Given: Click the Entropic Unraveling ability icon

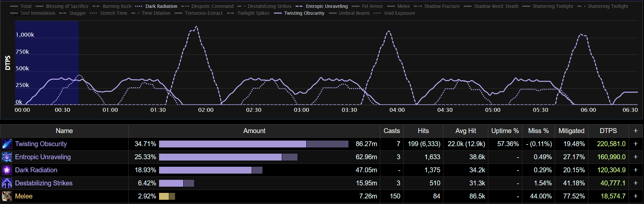Looking at the screenshot, I should point(7,157).
